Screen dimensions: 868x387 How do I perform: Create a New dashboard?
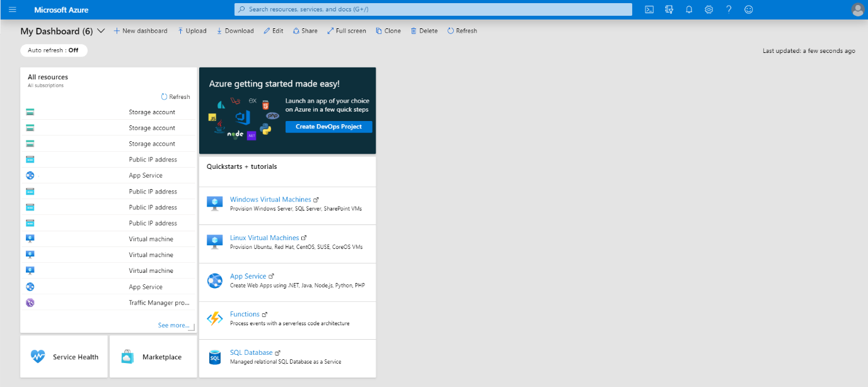pos(141,31)
